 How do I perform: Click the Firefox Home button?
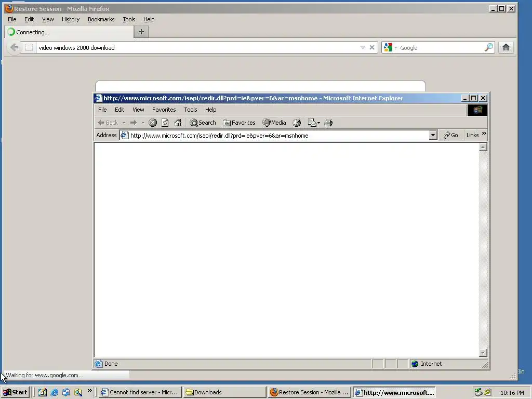[506, 47]
